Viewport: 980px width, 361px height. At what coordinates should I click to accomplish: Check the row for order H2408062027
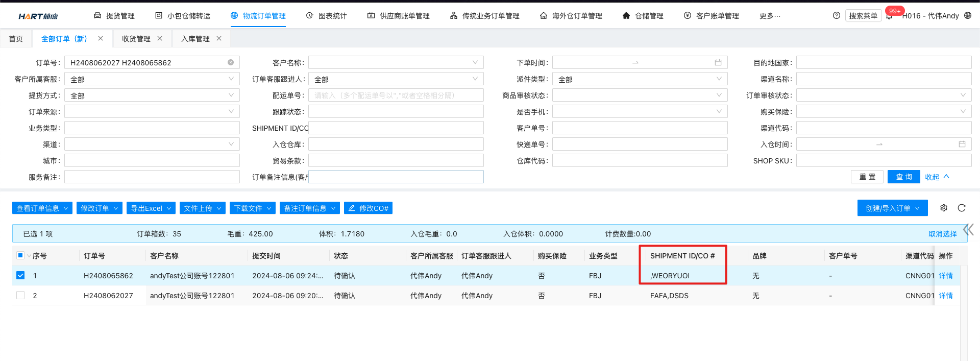coord(20,295)
